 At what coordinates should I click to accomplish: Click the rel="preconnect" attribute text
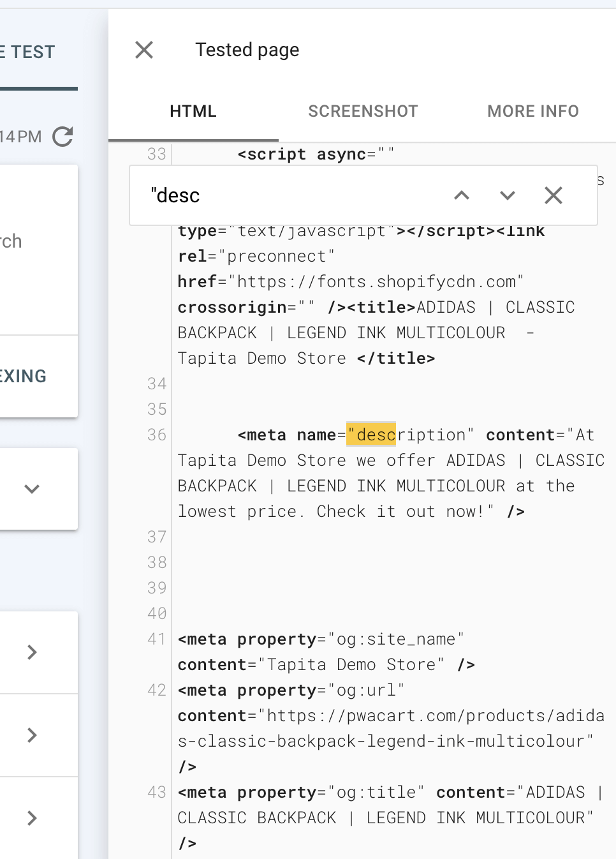256,256
